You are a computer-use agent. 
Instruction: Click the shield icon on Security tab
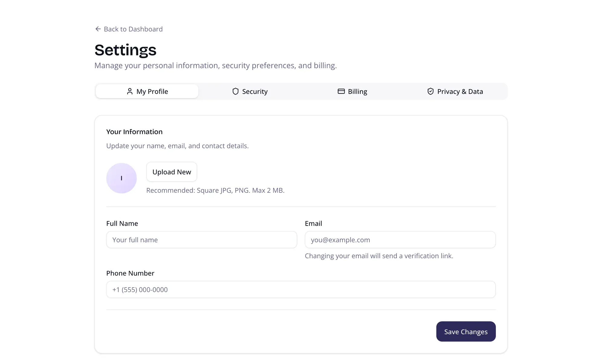point(235,91)
